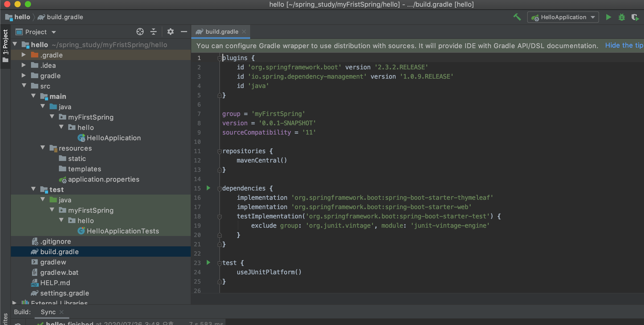This screenshot has width=644, height=325.
Task: Click the run gutter arrow beside dependencies
Action: click(208, 188)
